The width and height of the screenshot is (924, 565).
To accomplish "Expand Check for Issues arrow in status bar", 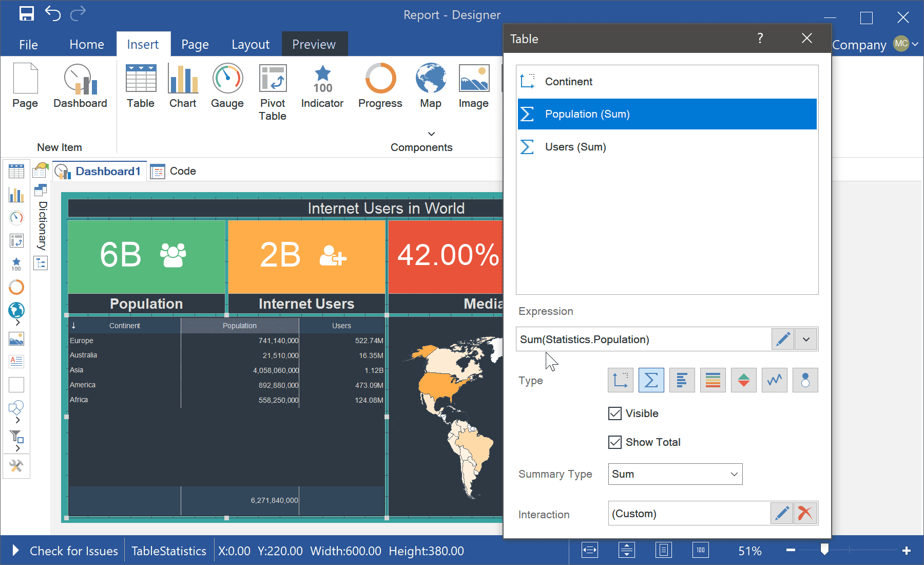I will 15,551.
